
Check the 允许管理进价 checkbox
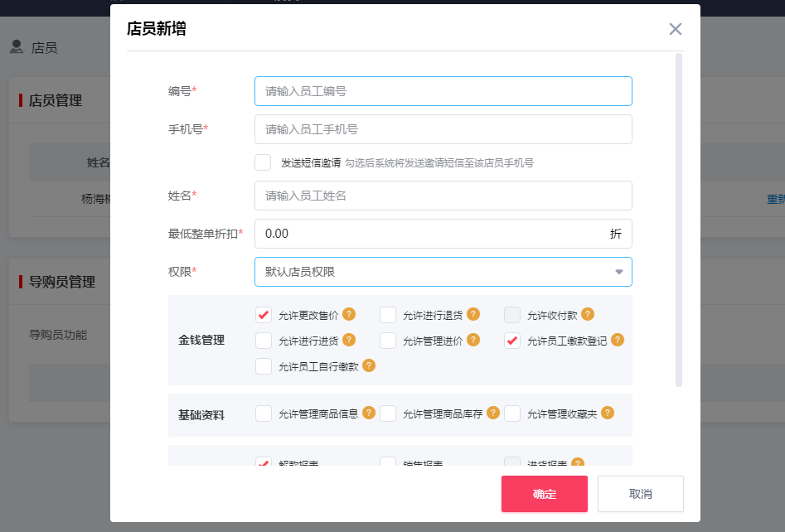tap(387, 341)
